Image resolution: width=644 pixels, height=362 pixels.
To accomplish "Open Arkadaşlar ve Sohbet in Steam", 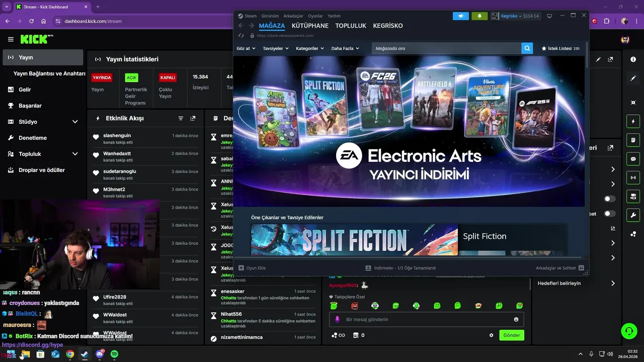I will [x=559, y=268].
